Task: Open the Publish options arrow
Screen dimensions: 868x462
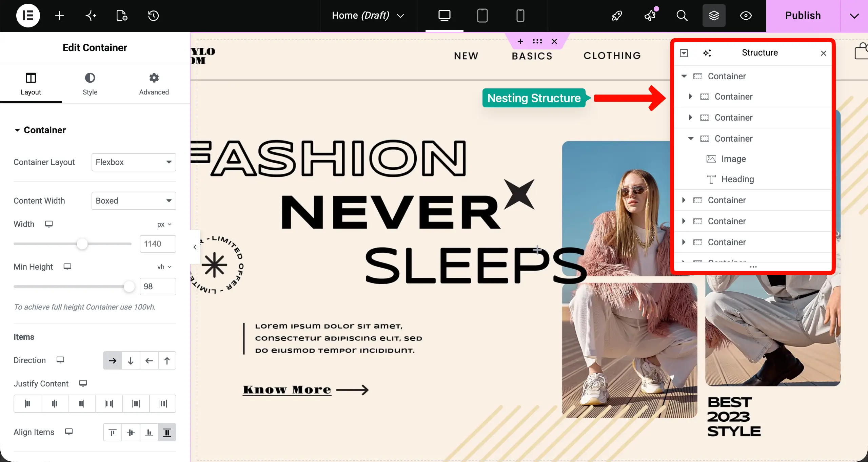Action: pyautogui.click(x=854, y=16)
